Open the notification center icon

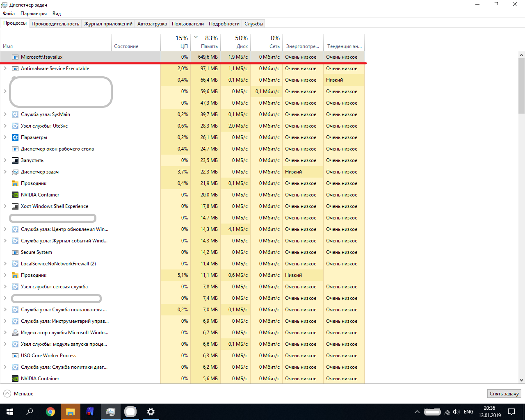click(x=511, y=412)
